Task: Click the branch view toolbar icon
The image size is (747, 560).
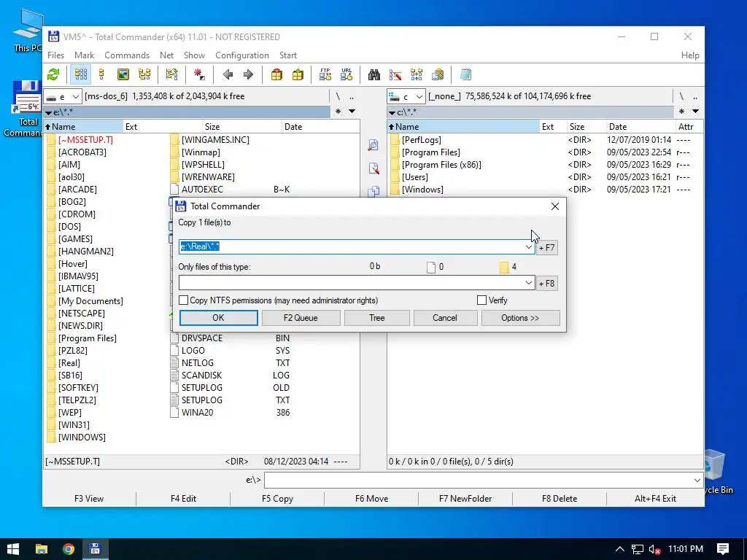Action: 172,75
